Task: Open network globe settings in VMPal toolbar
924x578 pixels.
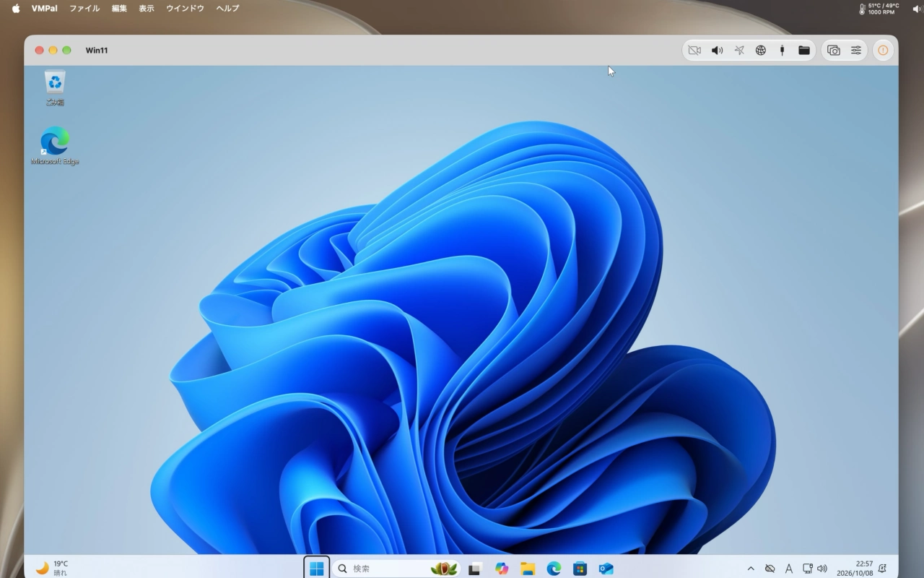Action: tap(760, 51)
